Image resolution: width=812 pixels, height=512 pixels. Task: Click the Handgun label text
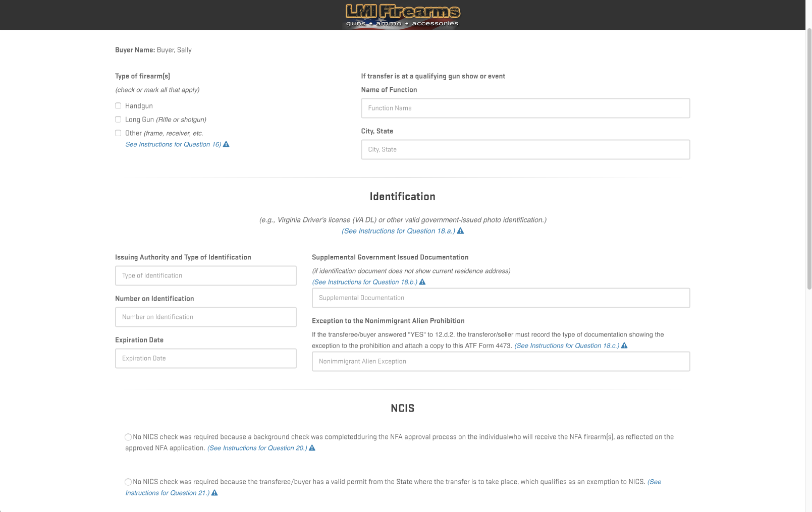click(x=139, y=106)
